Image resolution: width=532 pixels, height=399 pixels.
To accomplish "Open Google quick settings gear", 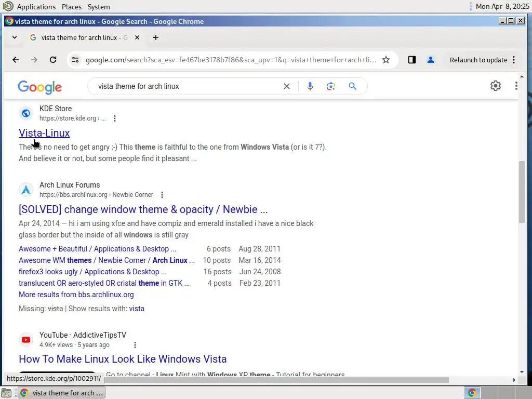I will pyautogui.click(x=495, y=86).
